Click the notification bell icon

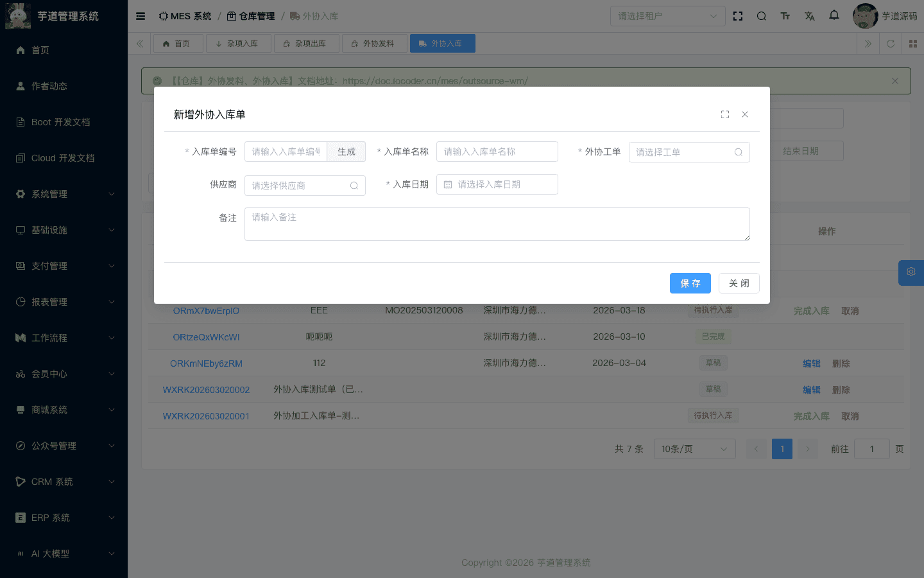coord(834,15)
